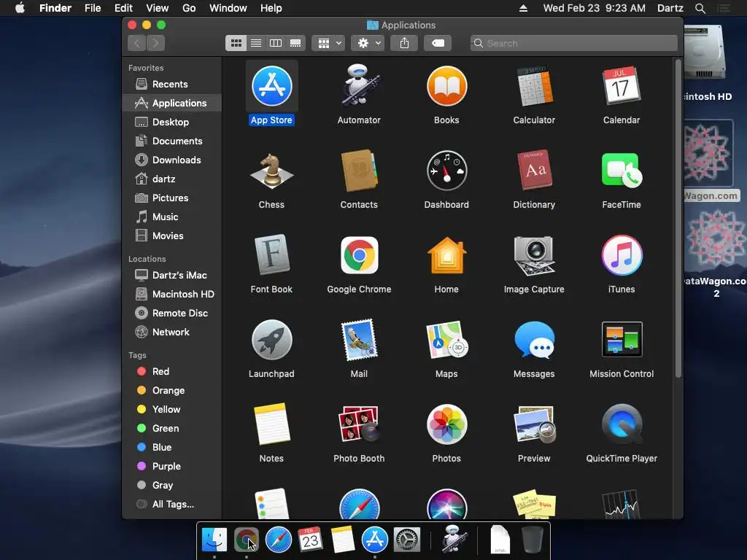Select the Preview app icon
Viewport: 747px width, 560px height.
[x=534, y=424]
